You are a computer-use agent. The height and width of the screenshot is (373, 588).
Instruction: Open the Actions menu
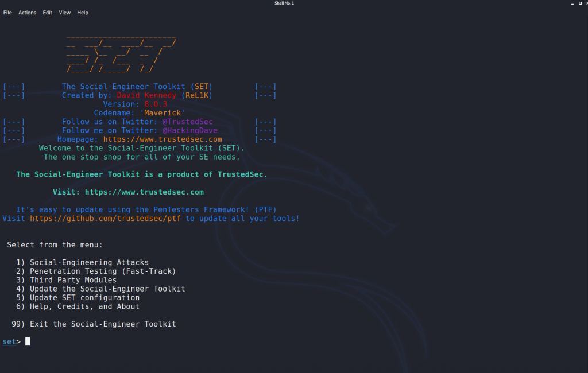[x=27, y=13]
